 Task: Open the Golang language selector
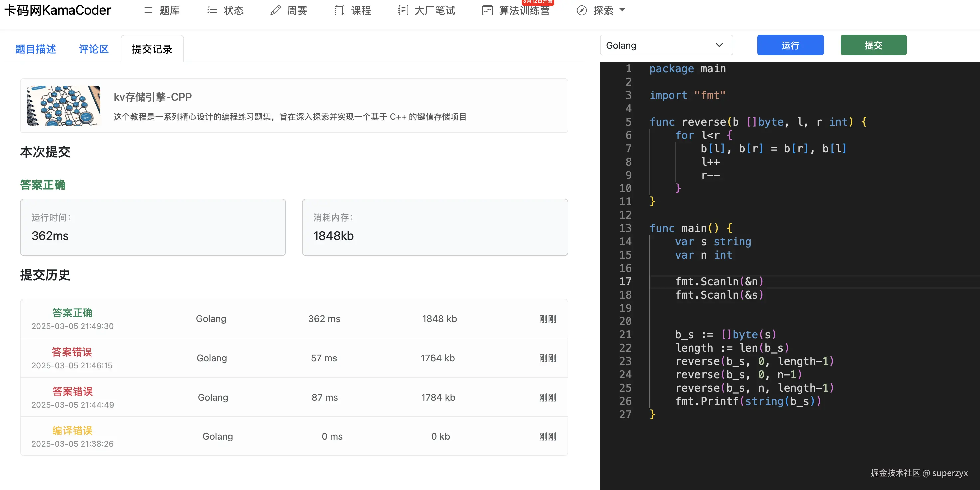point(666,45)
